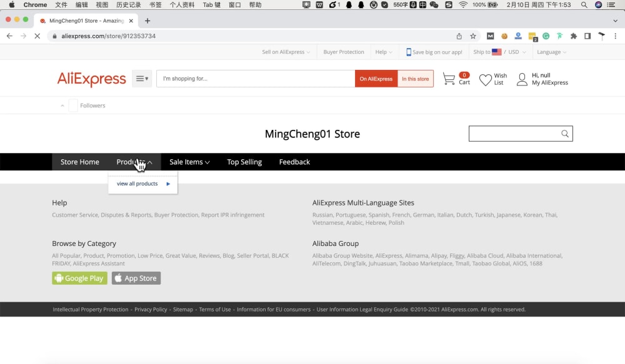Click the Save big on our app link
The image size is (625, 364).
click(x=437, y=52)
